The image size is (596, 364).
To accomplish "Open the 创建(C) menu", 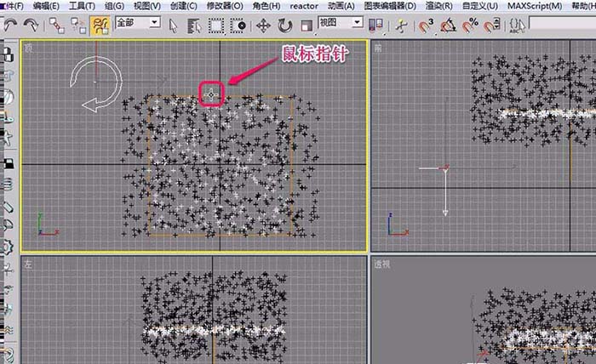I will [x=184, y=6].
